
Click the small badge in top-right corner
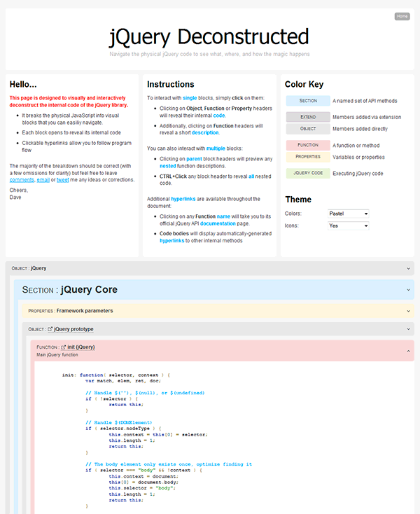pos(402,15)
